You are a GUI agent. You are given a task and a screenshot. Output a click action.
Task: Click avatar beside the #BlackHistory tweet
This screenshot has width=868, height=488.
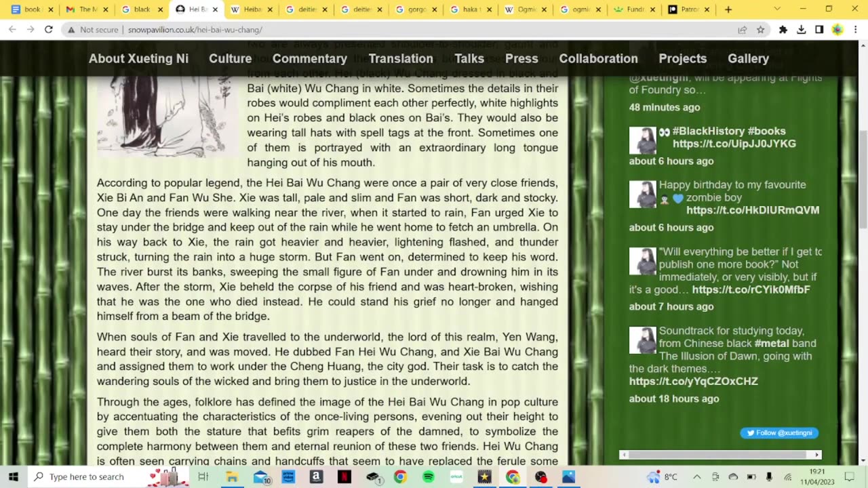click(642, 140)
